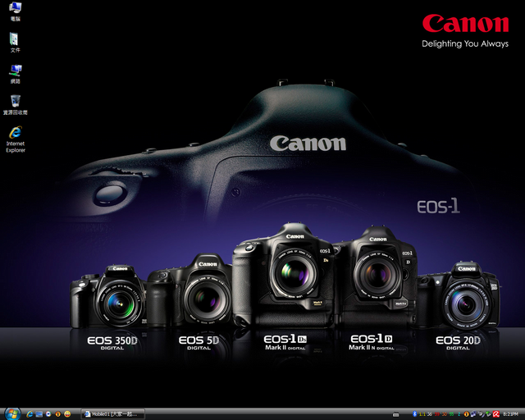Click the white 36 tray indicator
The width and height of the screenshot is (525, 420).
click(x=429, y=414)
